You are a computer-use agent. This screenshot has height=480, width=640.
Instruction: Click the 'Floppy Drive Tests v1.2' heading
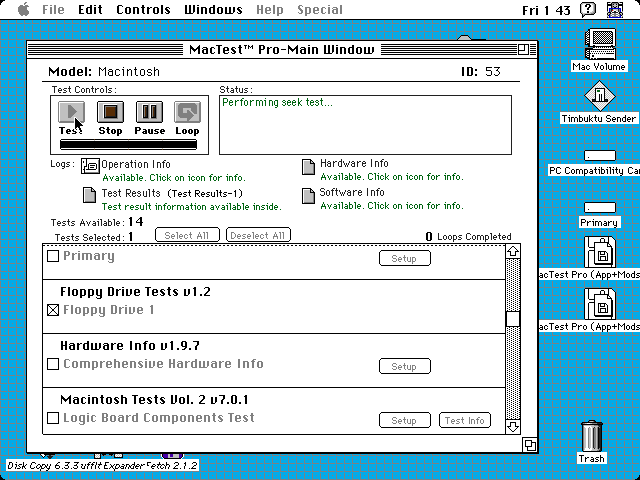tap(135, 292)
